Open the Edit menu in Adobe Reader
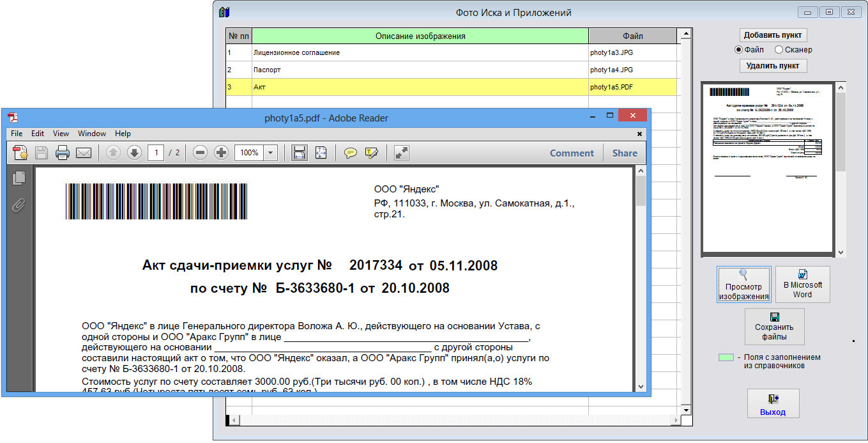 (x=38, y=134)
